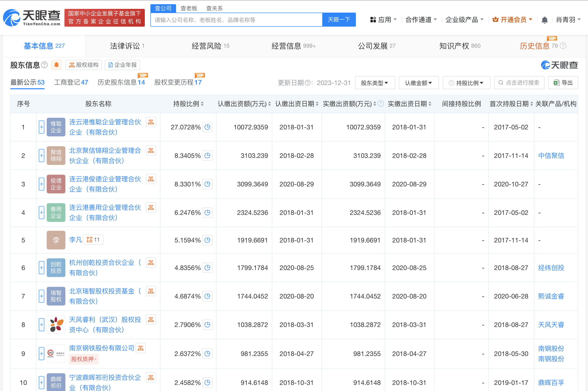
Task: Switch to the 法律诉讼 tab
Action: [x=127, y=46]
